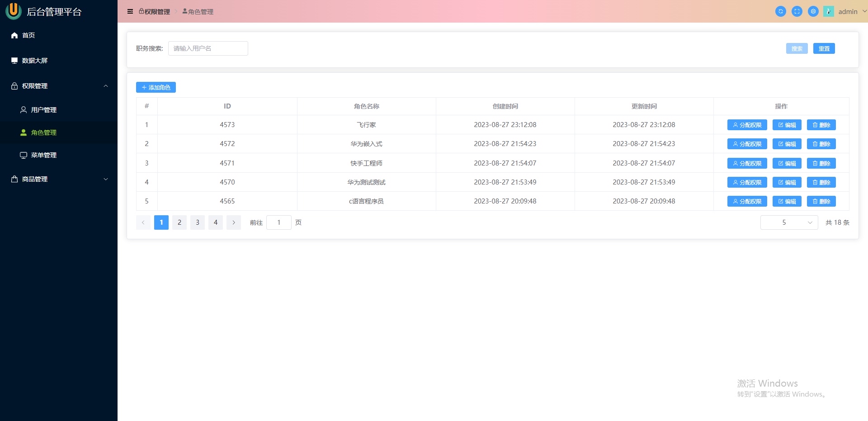Viewport: 868px width, 421px height.
Task: Select 角色管理 submenu item
Action: [59, 132]
